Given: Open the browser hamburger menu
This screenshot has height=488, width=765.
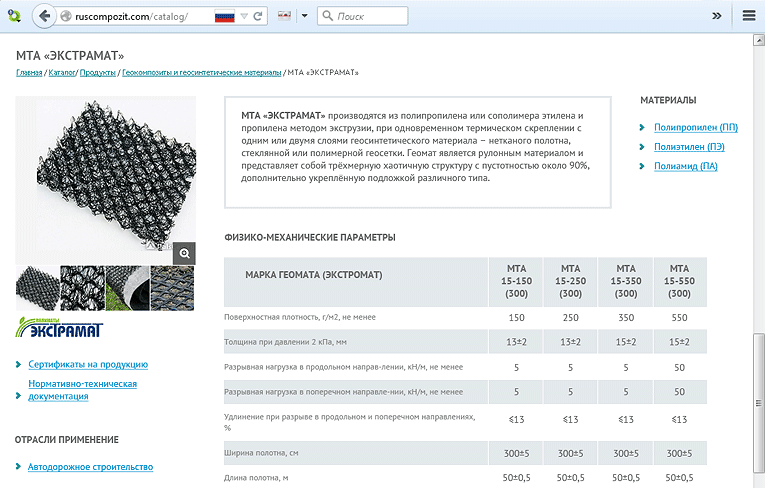Looking at the screenshot, I should click(749, 16).
